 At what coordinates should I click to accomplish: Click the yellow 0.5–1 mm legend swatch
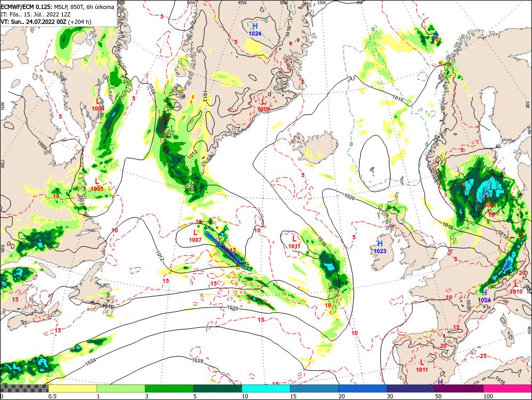coord(72,388)
